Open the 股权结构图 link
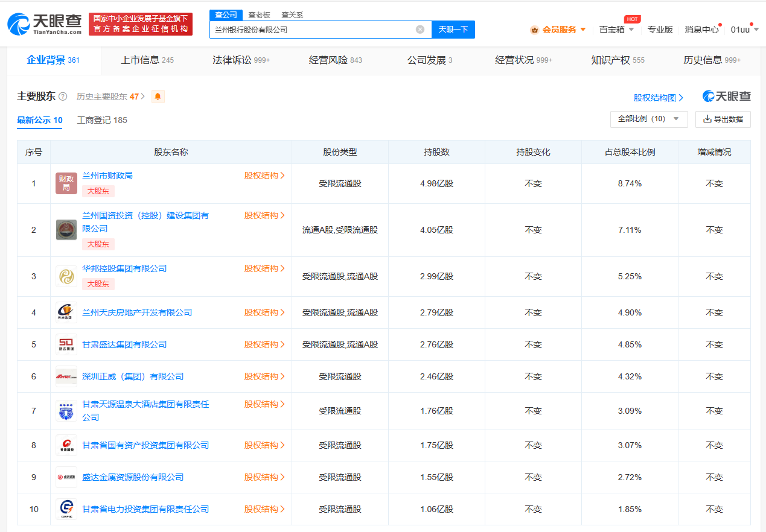 click(x=656, y=96)
